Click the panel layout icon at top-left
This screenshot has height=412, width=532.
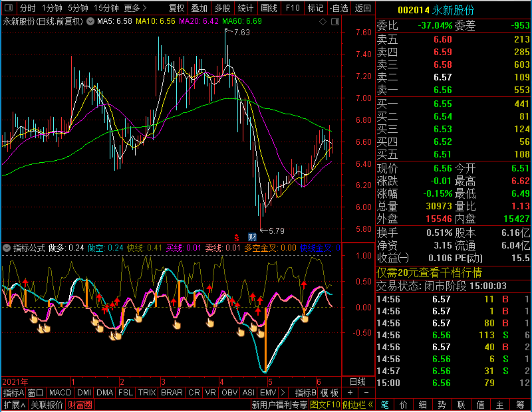point(9,7)
